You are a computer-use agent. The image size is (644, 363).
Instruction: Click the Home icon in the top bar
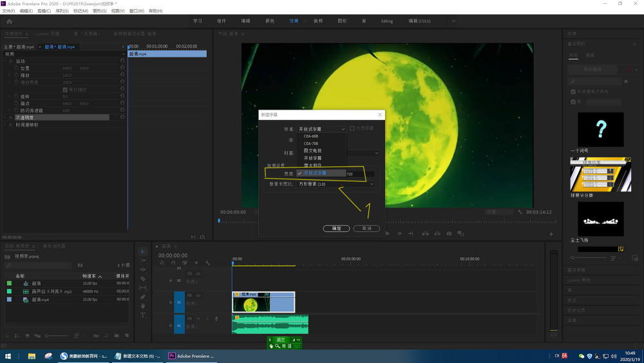[x=9, y=21]
